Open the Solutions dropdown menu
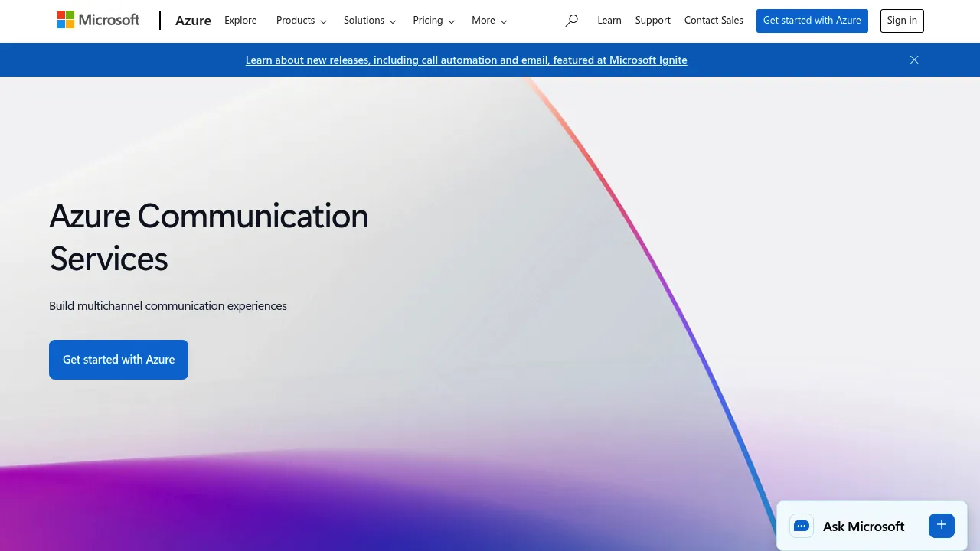 click(370, 21)
